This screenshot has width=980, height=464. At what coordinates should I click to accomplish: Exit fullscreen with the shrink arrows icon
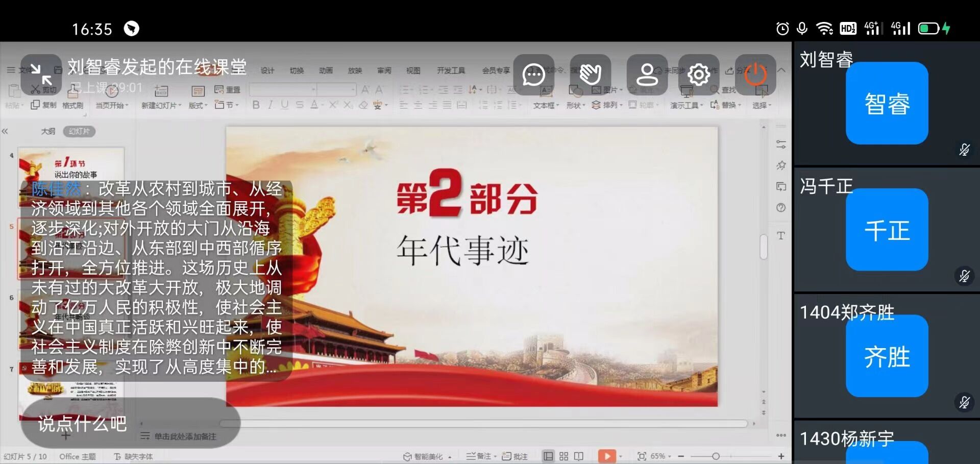point(41,75)
